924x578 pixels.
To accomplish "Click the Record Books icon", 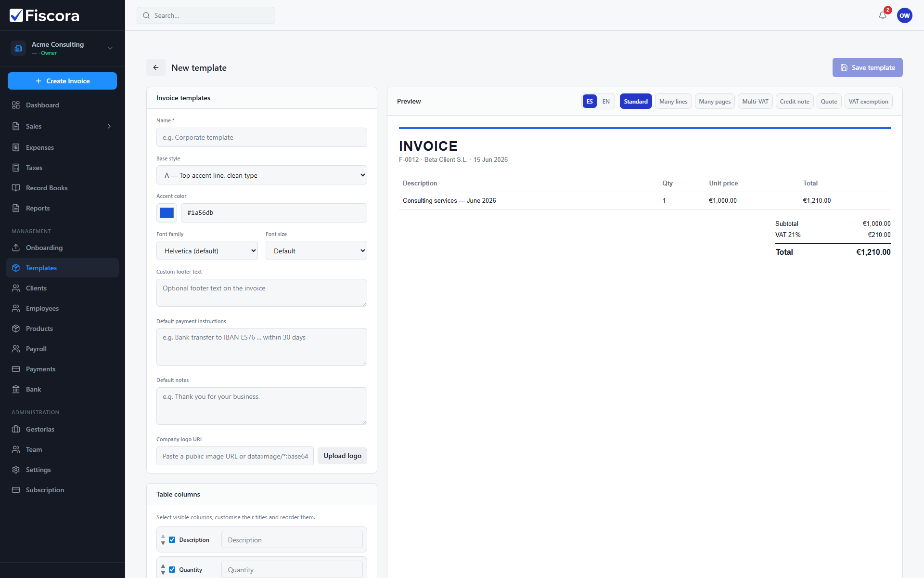I will 16,188.
